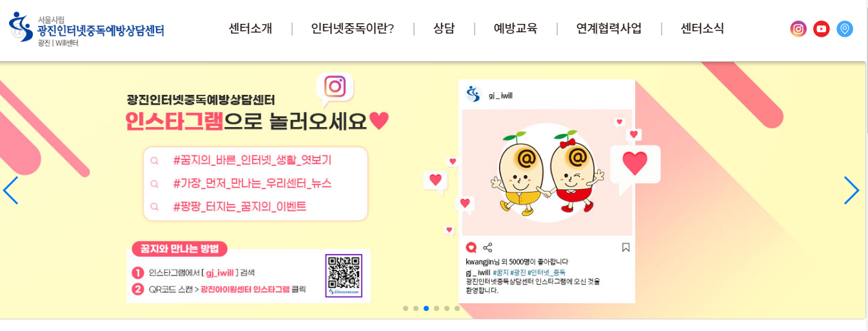The width and height of the screenshot is (868, 331).
Task: Open the Instagram icon in the header
Action: 798,29
